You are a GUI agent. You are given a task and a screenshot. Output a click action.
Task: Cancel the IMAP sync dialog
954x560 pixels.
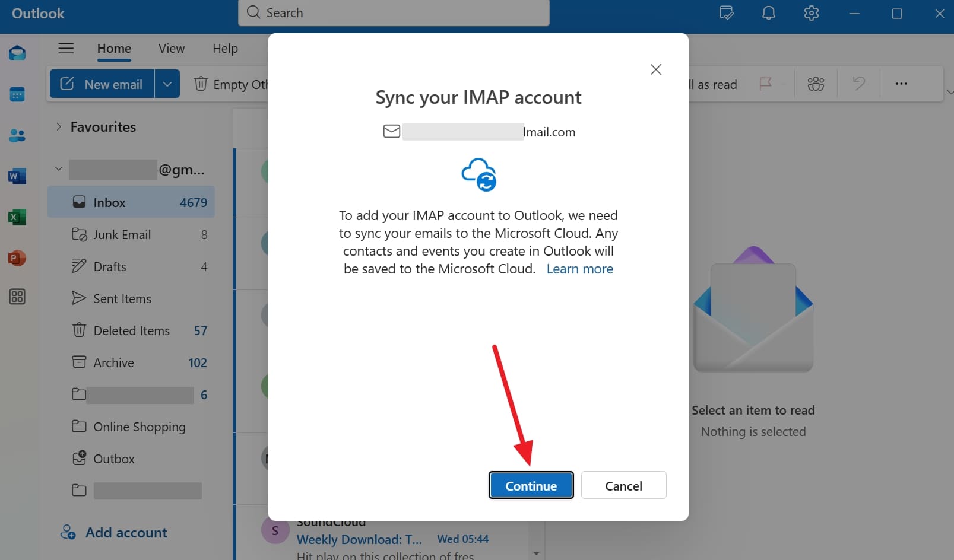[624, 485]
